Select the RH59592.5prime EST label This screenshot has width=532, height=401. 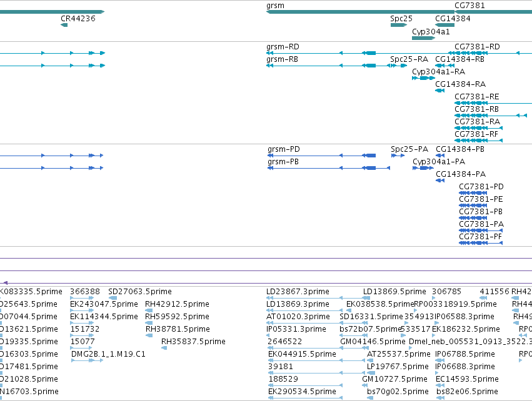pyautogui.click(x=177, y=317)
